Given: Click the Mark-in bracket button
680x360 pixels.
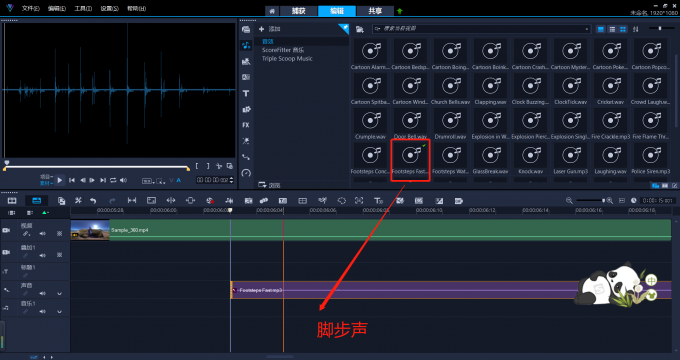Looking at the screenshot, I should pos(197,166).
